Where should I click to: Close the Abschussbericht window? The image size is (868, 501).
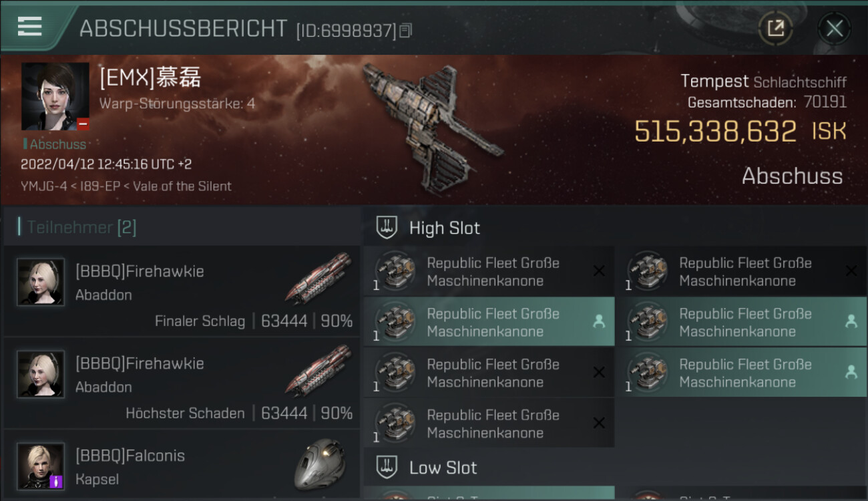click(834, 28)
